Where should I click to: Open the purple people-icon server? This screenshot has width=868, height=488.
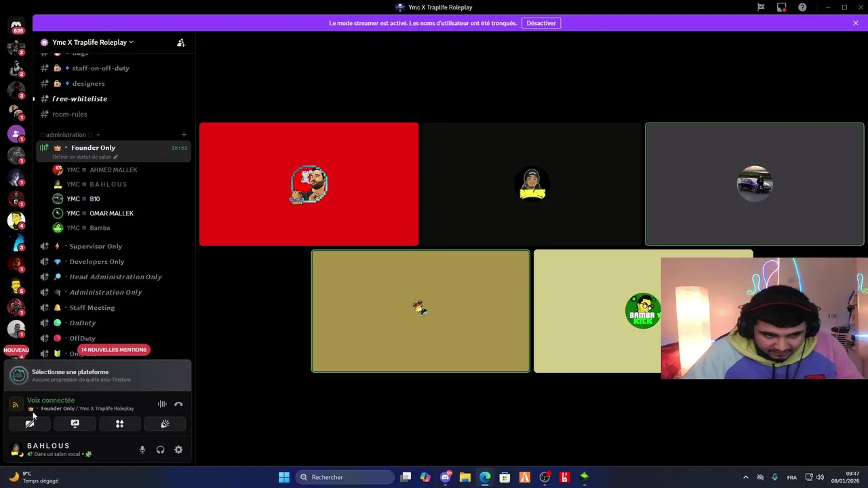pyautogui.click(x=16, y=134)
